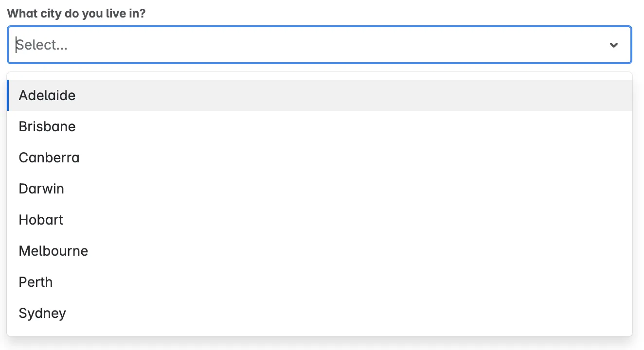Image resolution: width=644 pixels, height=350 pixels.
Task: Set city to Brisbane
Action: [x=47, y=126]
